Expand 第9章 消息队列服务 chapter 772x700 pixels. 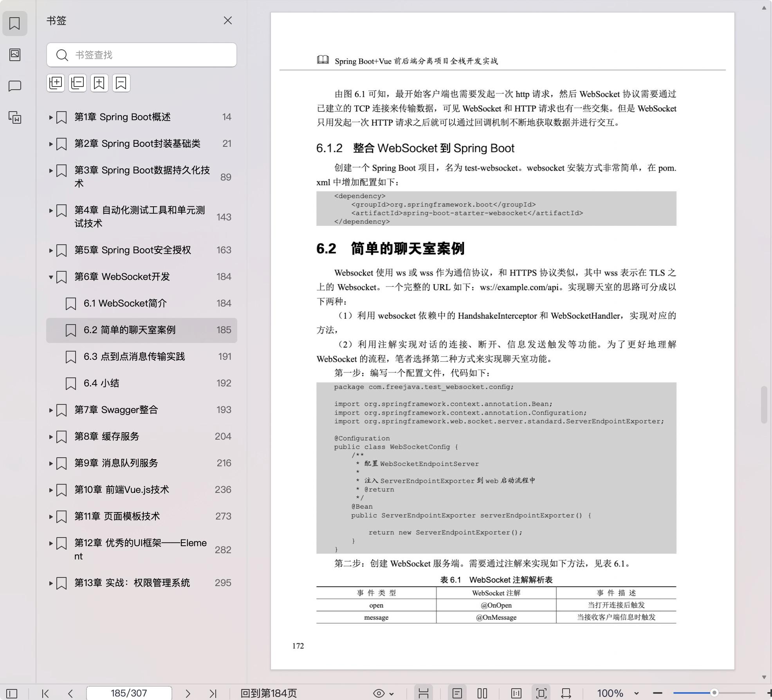click(51, 463)
